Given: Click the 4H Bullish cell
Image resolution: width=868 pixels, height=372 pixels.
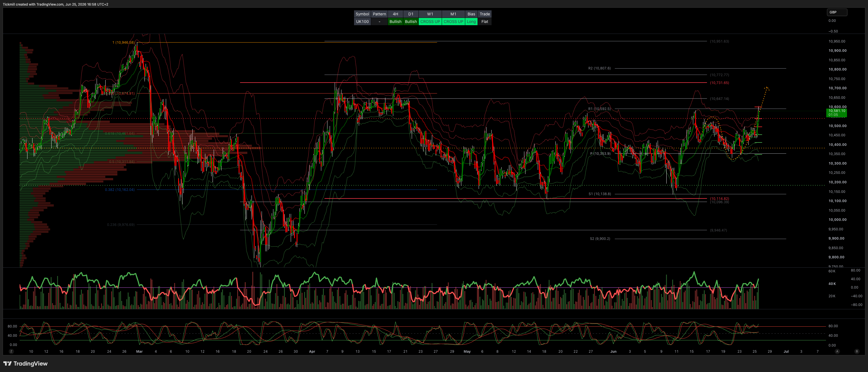Looking at the screenshot, I should [x=395, y=22].
